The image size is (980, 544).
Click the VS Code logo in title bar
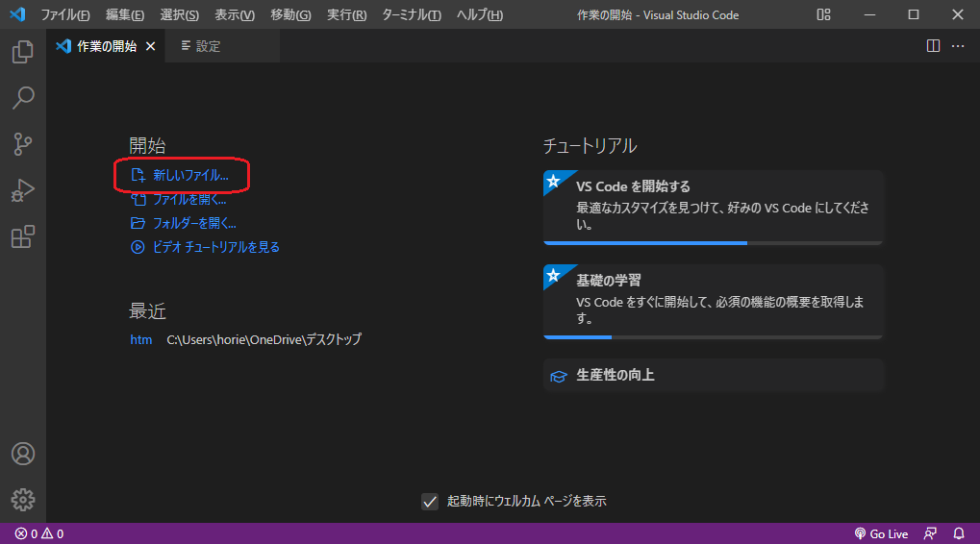coord(17,14)
